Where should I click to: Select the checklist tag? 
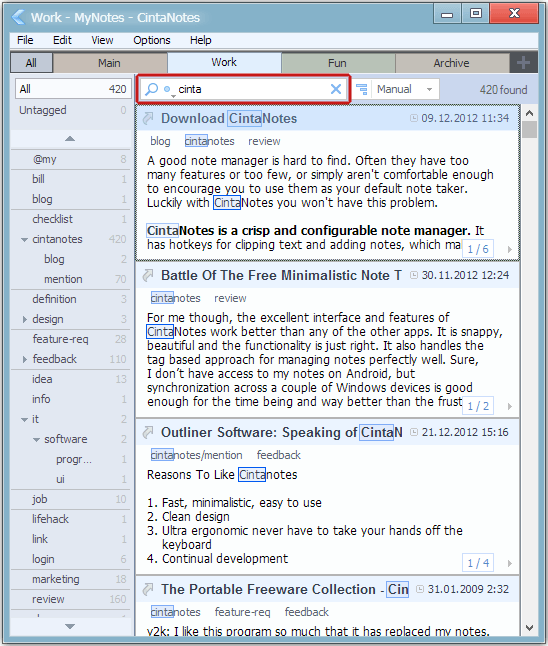[71, 219]
